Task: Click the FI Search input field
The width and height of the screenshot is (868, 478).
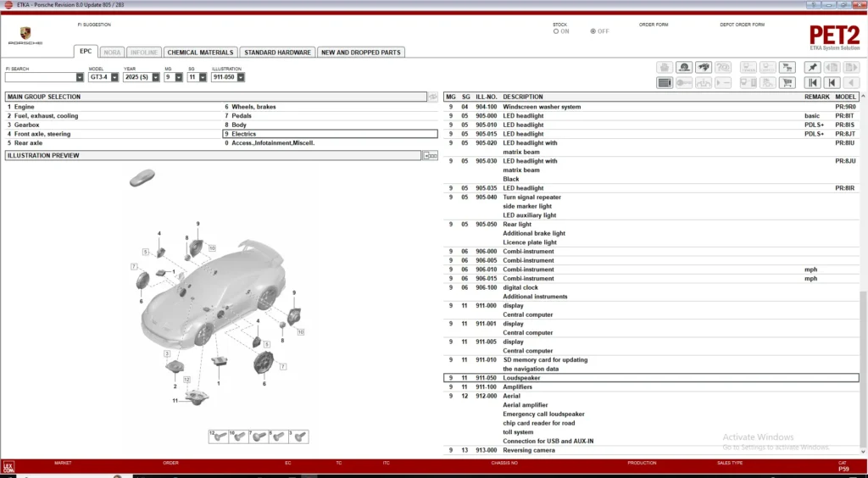Action: point(41,77)
